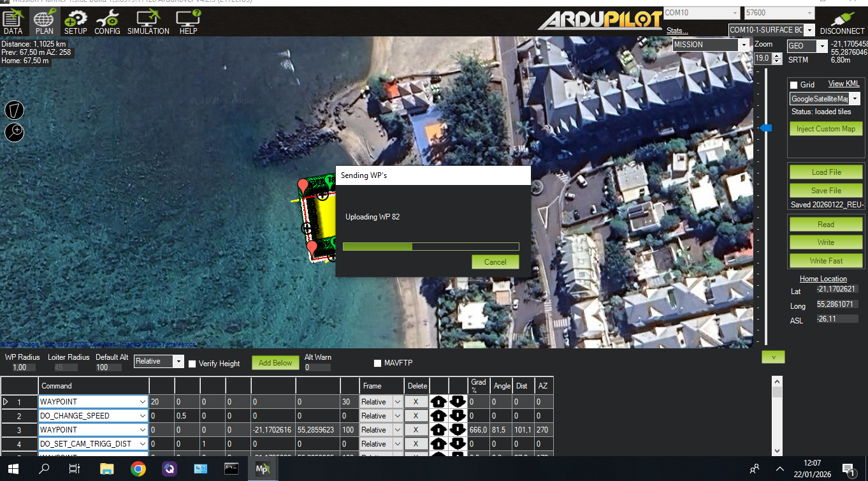
Task: Open the CONFIG tuning screen
Action: tap(107, 22)
